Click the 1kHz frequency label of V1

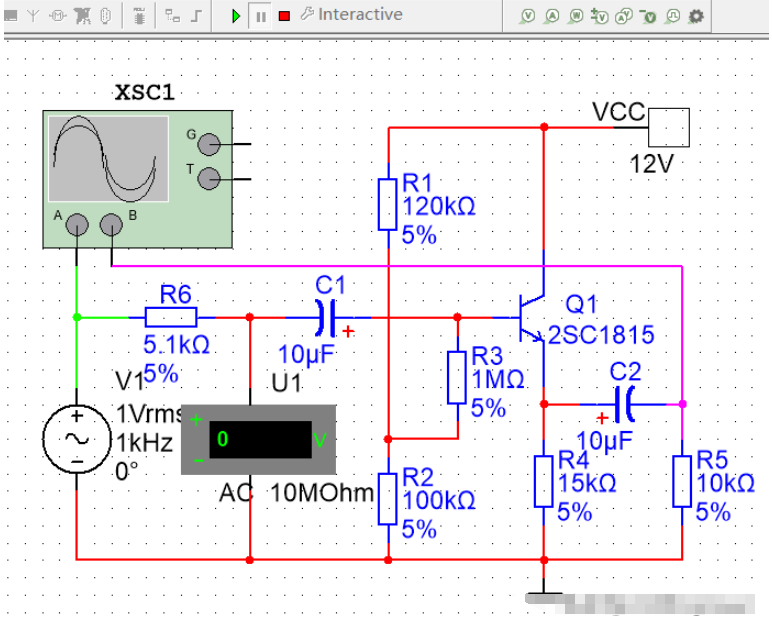click(x=145, y=443)
